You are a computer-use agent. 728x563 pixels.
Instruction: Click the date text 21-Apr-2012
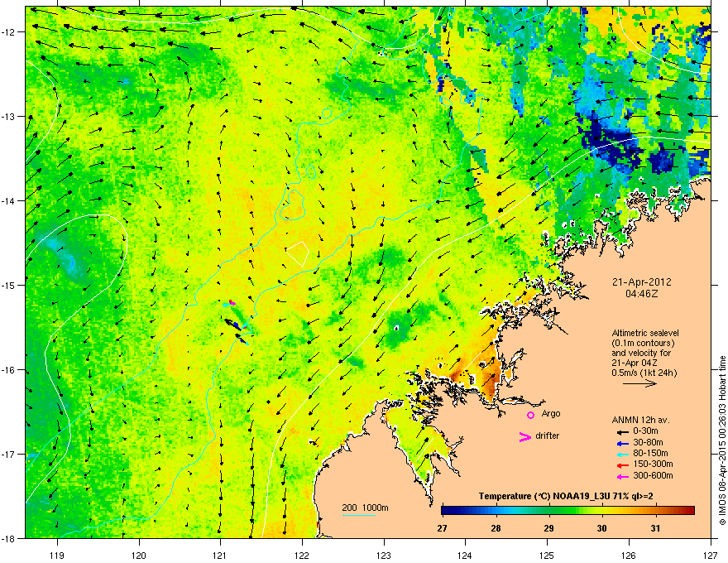[x=642, y=282]
